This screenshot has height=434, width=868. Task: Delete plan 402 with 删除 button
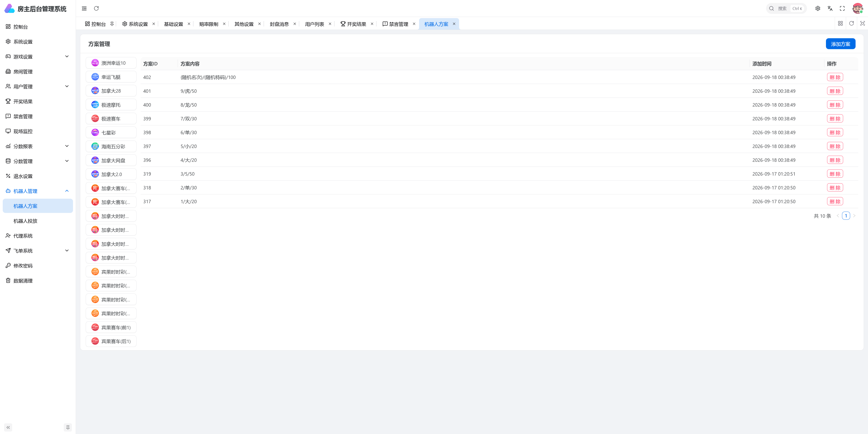835,77
